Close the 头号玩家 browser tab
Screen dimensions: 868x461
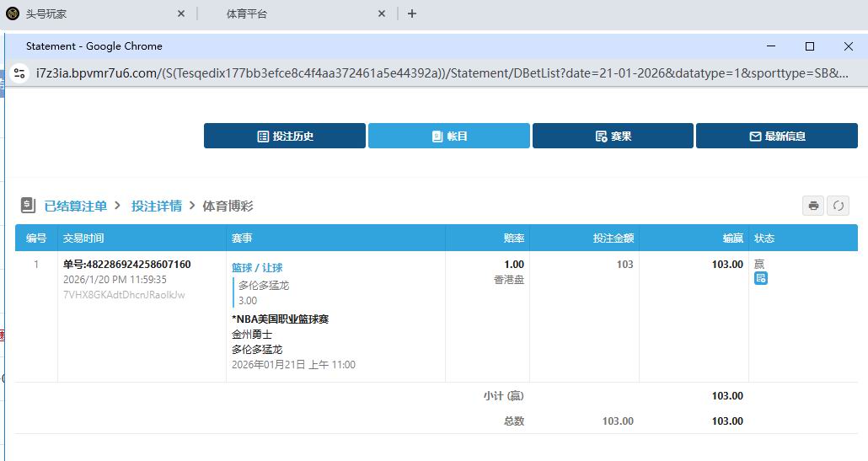click(x=181, y=13)
